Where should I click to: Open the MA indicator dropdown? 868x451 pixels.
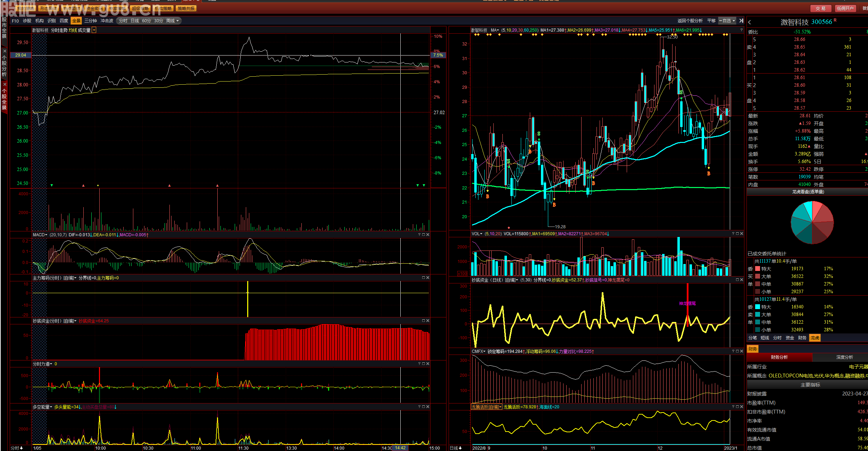pos(495,30)
